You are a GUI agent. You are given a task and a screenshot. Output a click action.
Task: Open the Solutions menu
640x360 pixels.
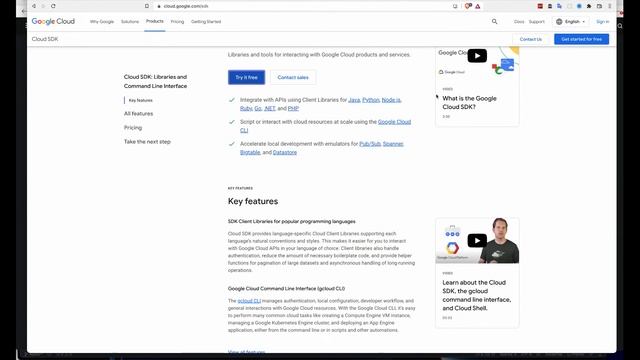point(130,22)
